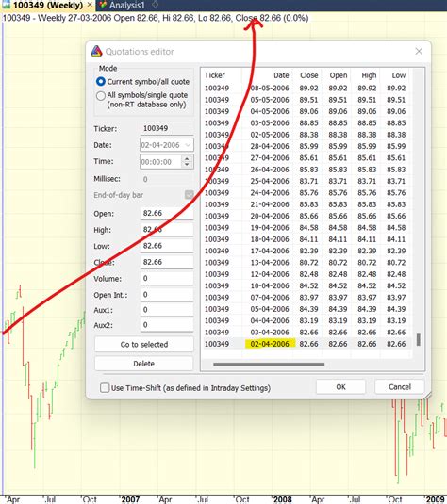The image size is (447, 504).
Task: Click into the Open price field
Action: tap(167, 213)
